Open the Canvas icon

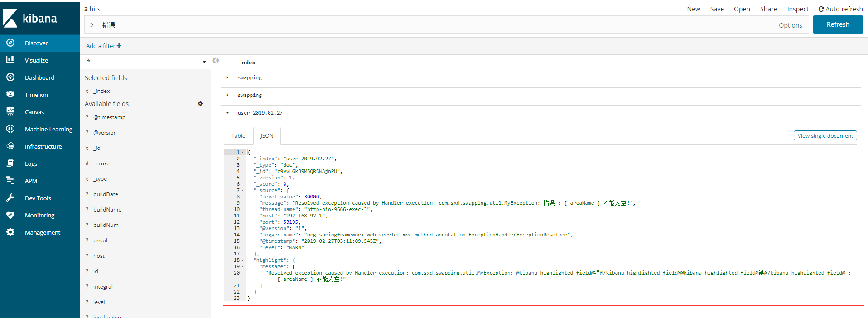10,111
